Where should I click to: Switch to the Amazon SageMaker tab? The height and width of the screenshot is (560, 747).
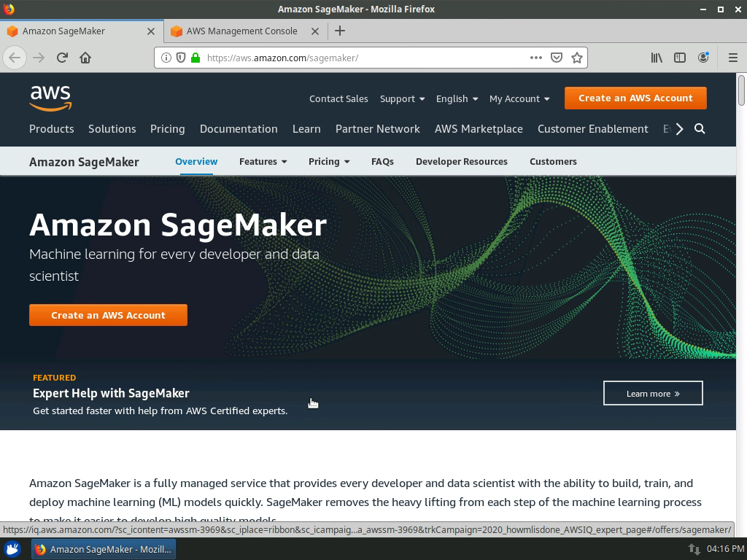(x=82, y=31)
